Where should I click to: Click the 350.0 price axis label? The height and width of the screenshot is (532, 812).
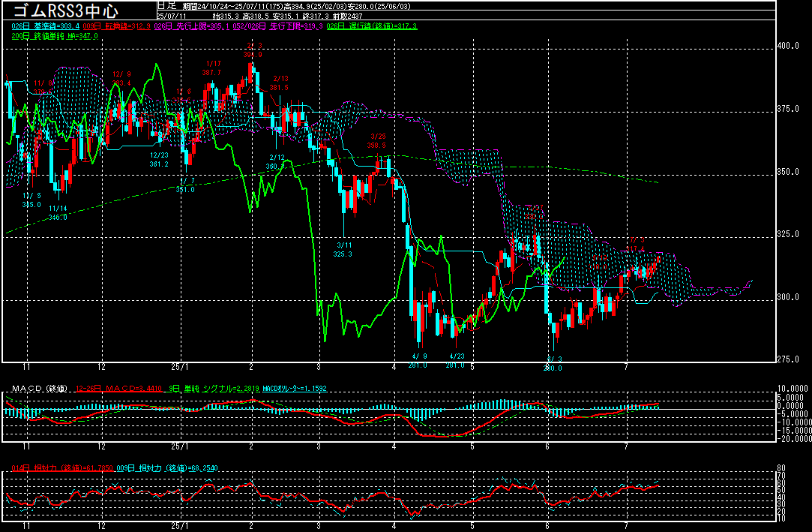pos(788,172)
